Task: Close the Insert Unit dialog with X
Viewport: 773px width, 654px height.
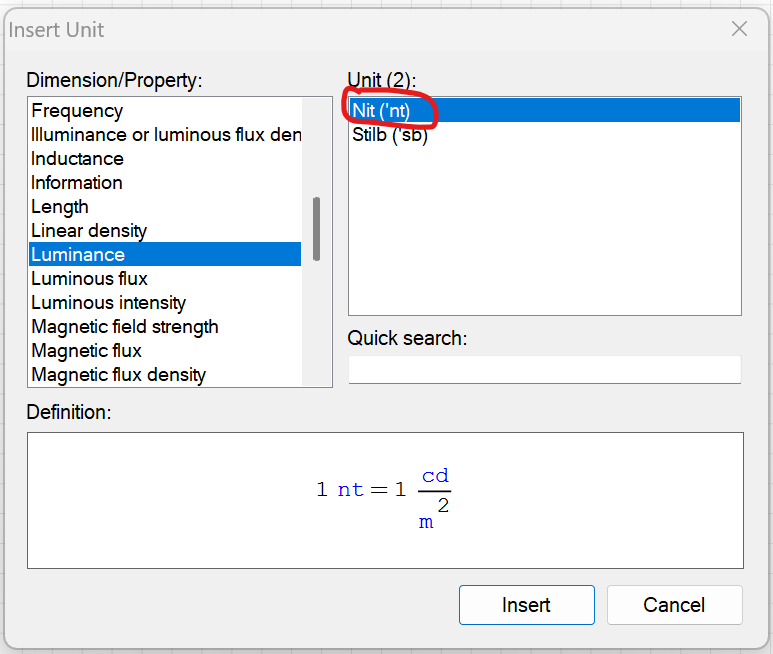Action: pos(739,29)
